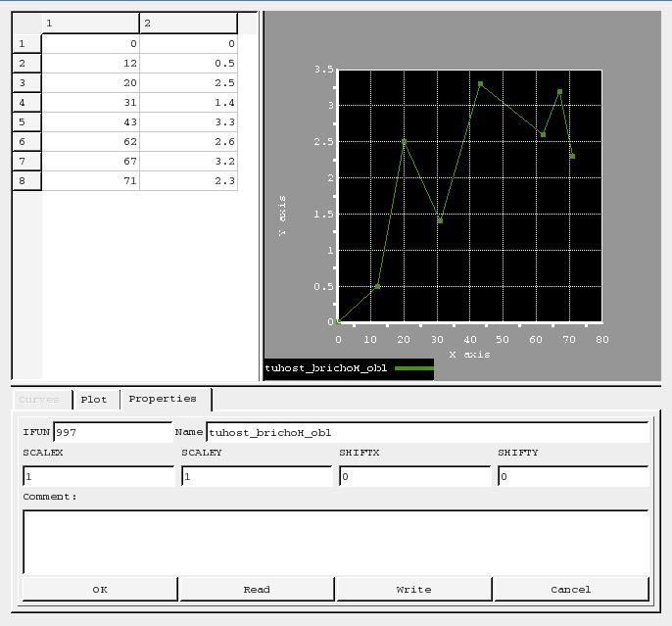Select the cell containing value 12
The image size is (672, 626).
tap(91, 64)
